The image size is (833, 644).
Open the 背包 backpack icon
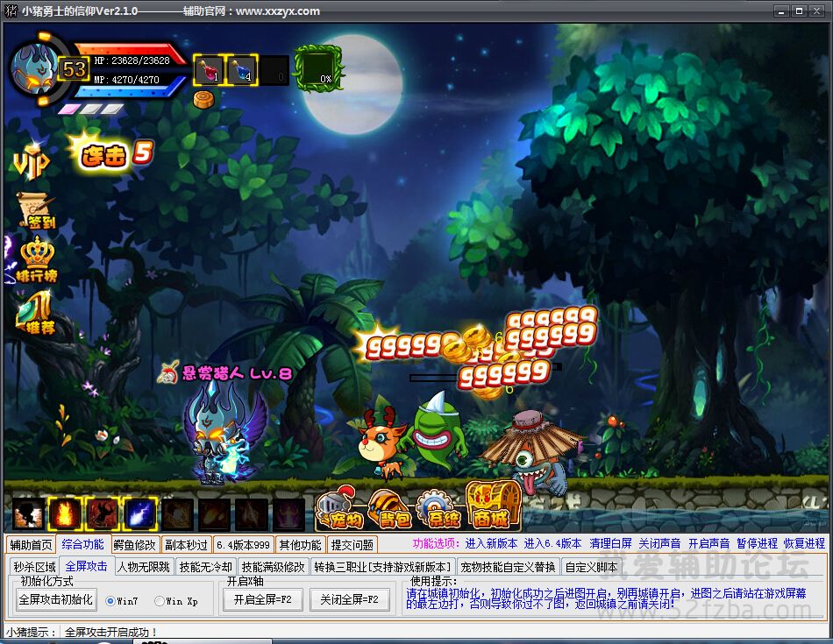390,508
